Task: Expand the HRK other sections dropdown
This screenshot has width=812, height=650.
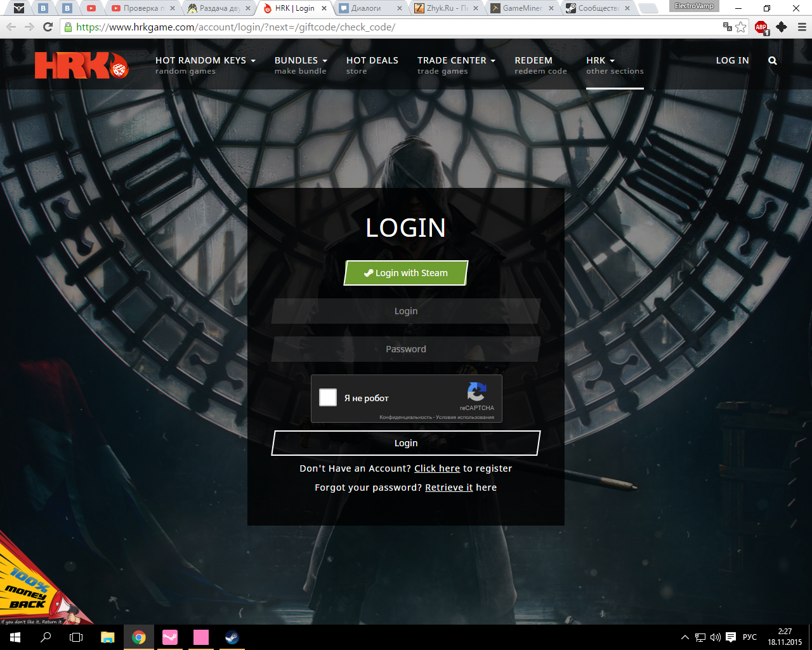Action: pos(615,65)
